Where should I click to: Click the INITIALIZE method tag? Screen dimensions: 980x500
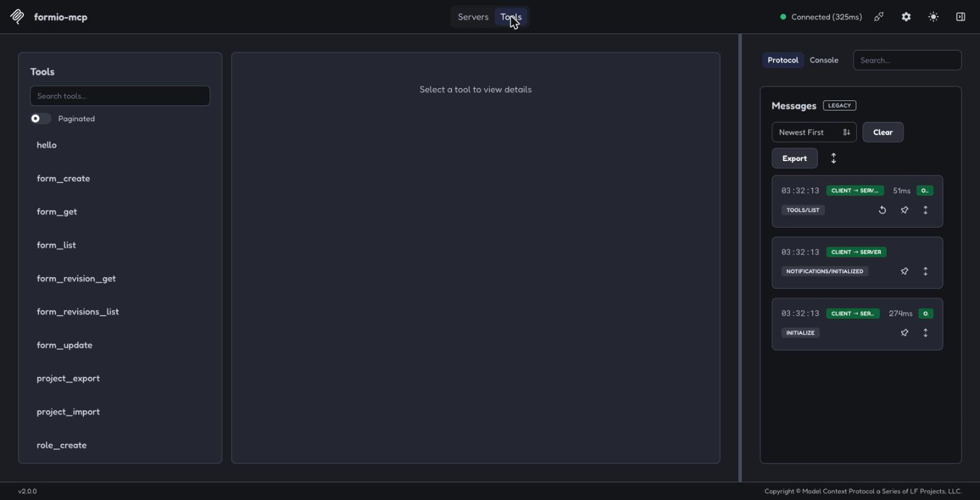click(801, 333)
